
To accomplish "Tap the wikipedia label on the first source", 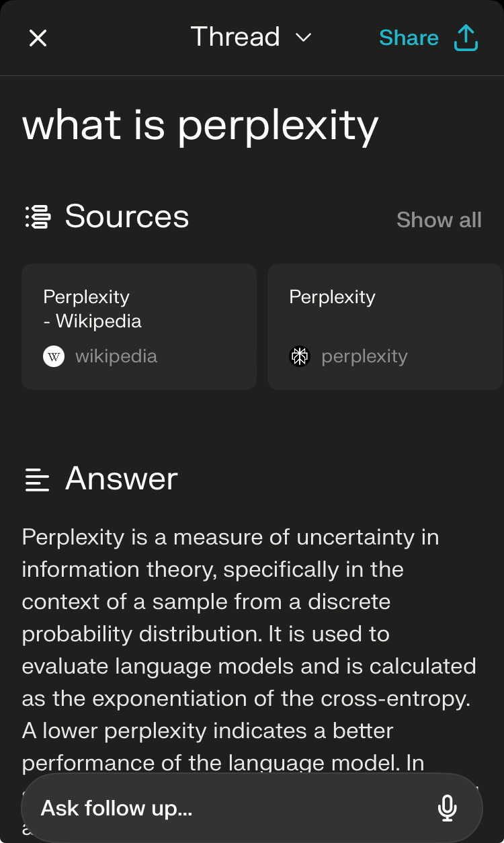I will pyautogui.click(x=116, y=356).
